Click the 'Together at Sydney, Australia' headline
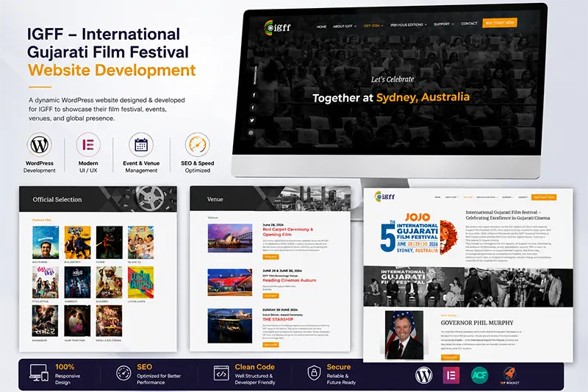This screenshot has height=392, width=588. click(x=391, y=98)
